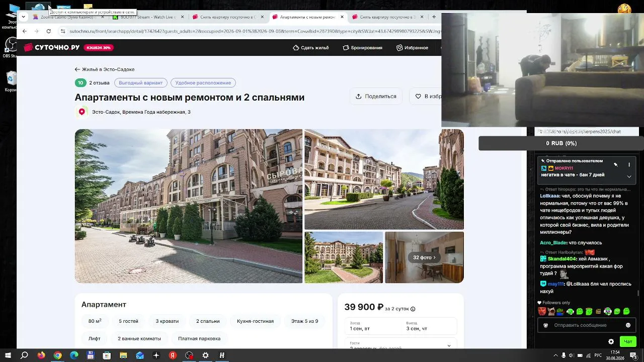Image resolution: width=644 pixels, height=362 pixels.
Task: Open Google Chrome from the taskbar
Action: [58, 355]
